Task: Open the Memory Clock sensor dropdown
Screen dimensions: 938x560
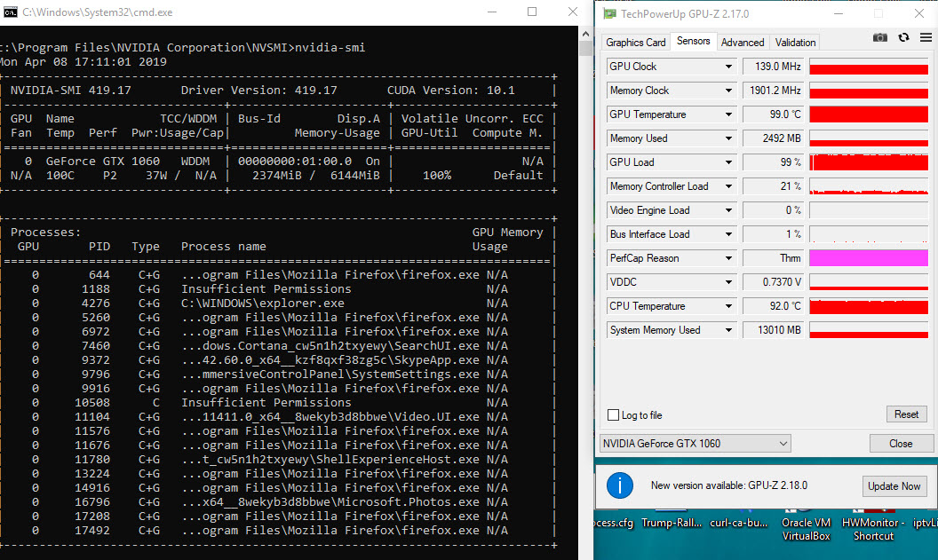Action: [x=728, y=91]
